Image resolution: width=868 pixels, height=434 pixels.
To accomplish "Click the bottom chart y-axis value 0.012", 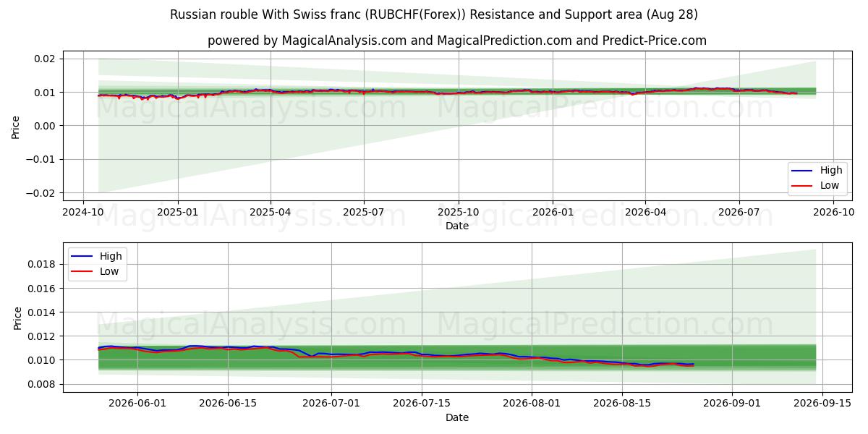I will (43, 336).
